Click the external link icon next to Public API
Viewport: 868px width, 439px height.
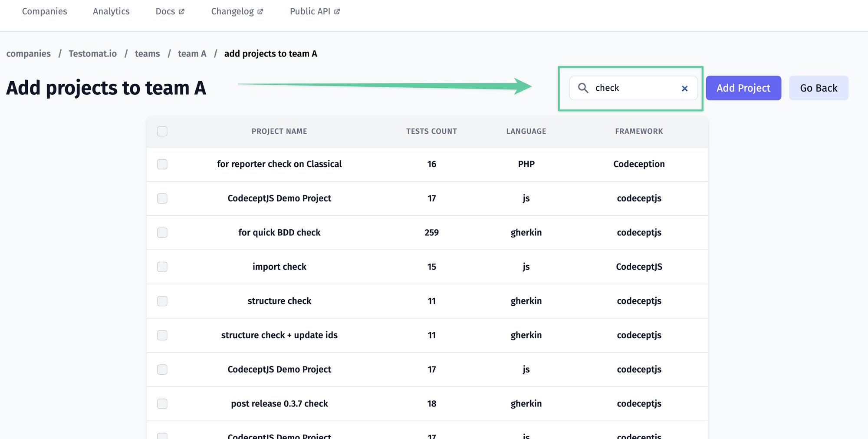(337, 12)
